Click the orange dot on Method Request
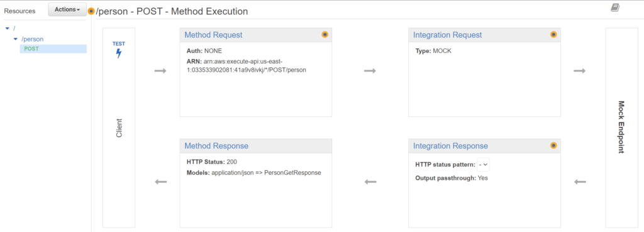Viewport: 644px width, 232px height. (x=325, y=35)
